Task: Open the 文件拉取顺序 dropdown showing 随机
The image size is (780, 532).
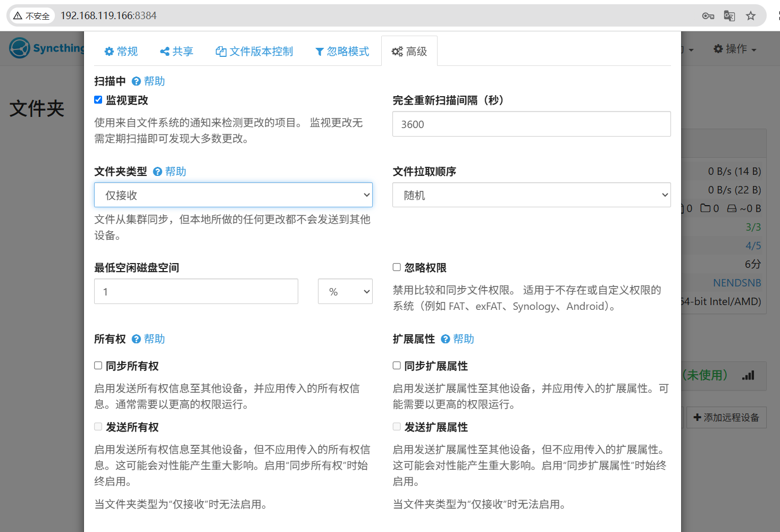Action: pos(532,195)
